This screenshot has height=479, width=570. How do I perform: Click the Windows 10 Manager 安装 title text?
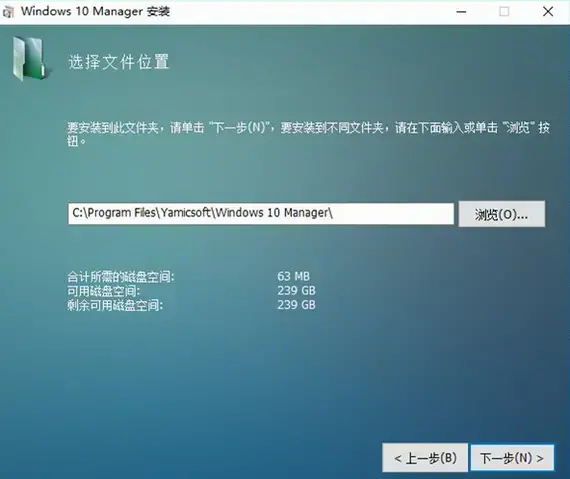pos(95,11)
